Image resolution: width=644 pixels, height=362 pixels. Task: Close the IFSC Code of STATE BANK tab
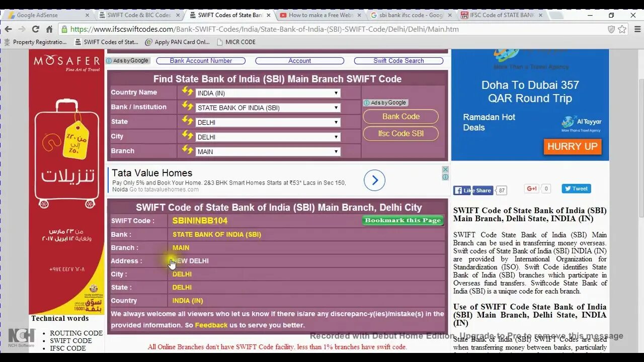click(540, 15)
